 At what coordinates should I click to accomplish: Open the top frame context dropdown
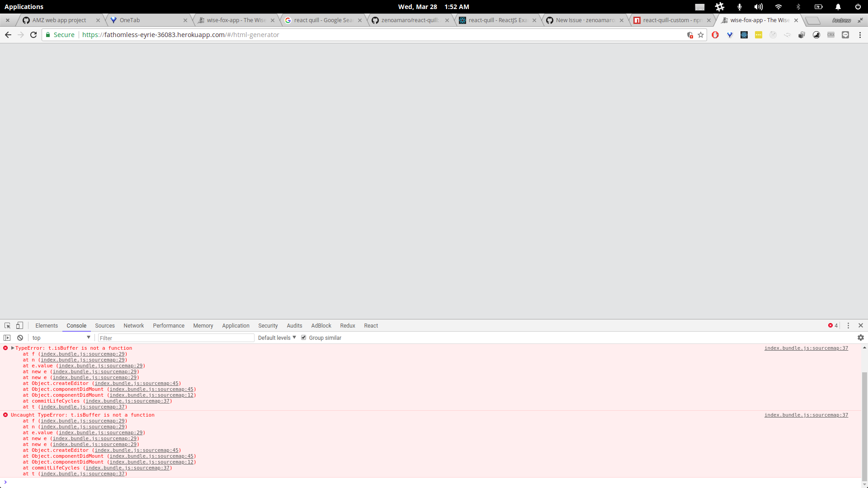pos(61,338)
